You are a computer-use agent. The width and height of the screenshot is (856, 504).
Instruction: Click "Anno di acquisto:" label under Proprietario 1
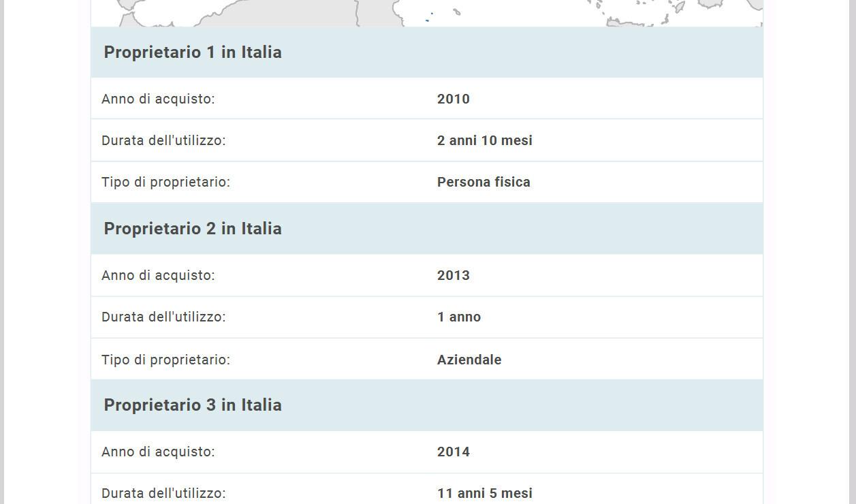pos(158,99)
